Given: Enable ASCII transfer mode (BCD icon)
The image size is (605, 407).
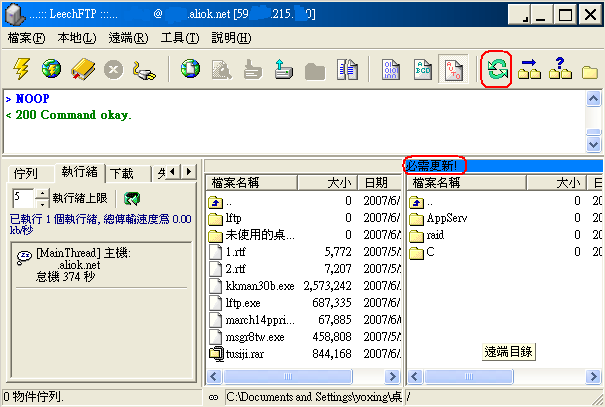Looking at the screenshot, I should pyautogui.click(x=421, y=69).
